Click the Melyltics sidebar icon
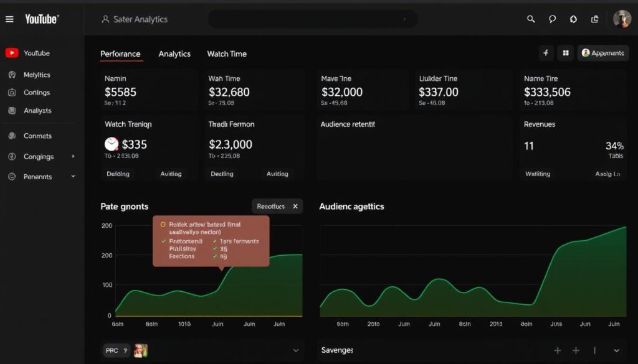This screenshot has height=364, width=638. 11,75
